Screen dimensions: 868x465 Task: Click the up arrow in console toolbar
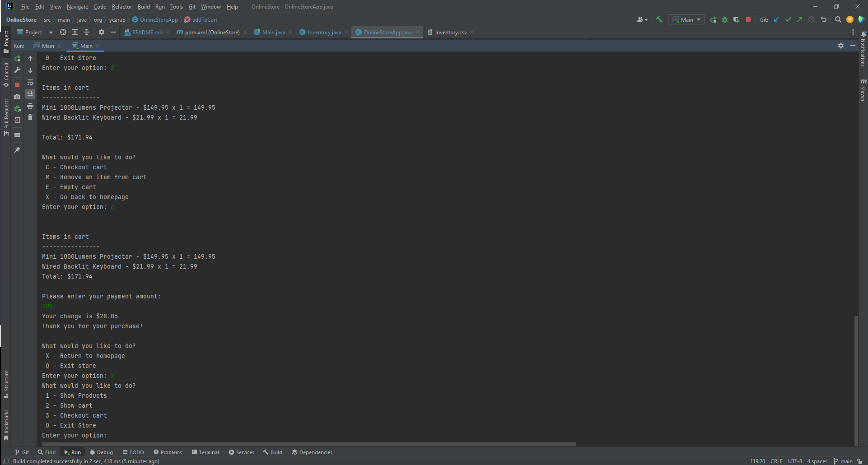click(x=30, y=59)
